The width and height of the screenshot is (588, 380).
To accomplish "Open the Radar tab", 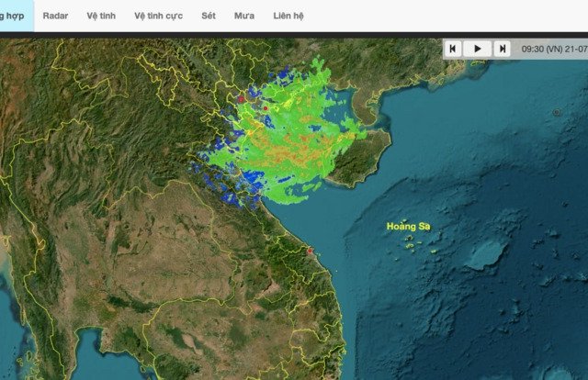I will (55, 16).
